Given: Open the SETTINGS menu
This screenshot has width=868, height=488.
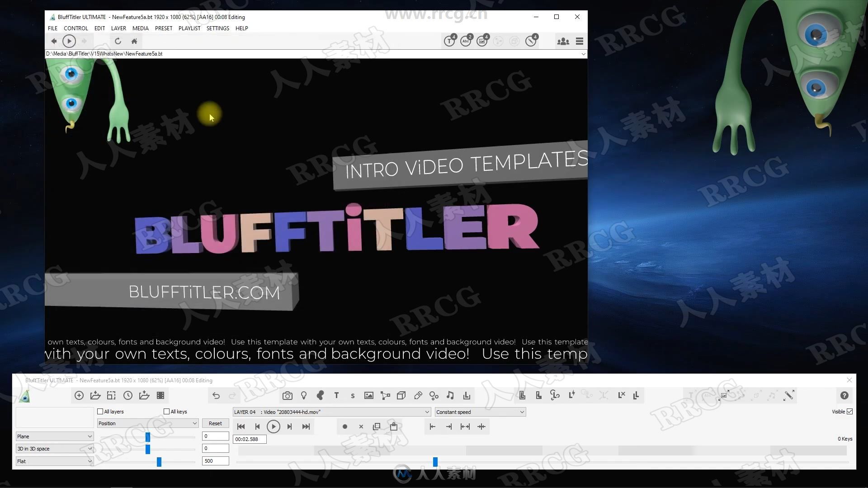Looking at the screenshot, I should click(218, 28).
